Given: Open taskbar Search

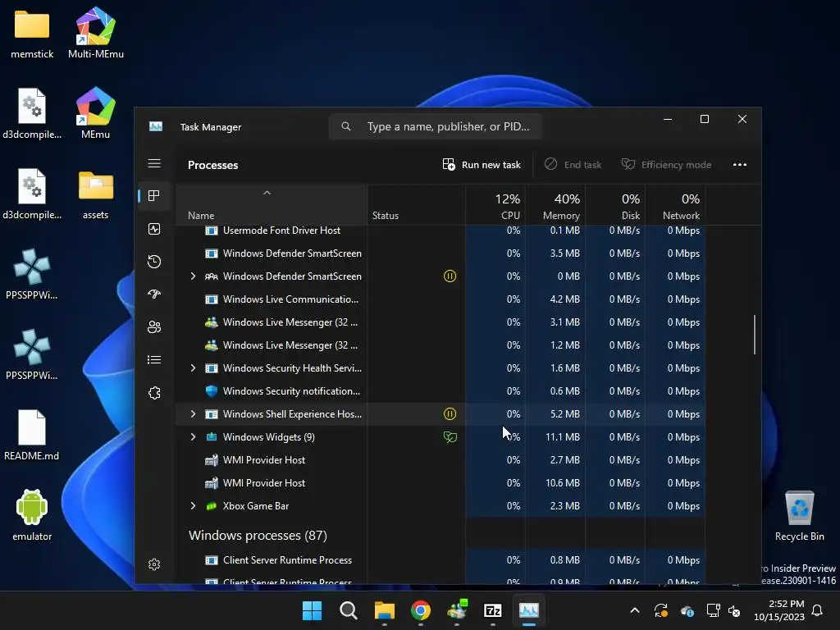Looking at the screenshot, I should point(348,610).
